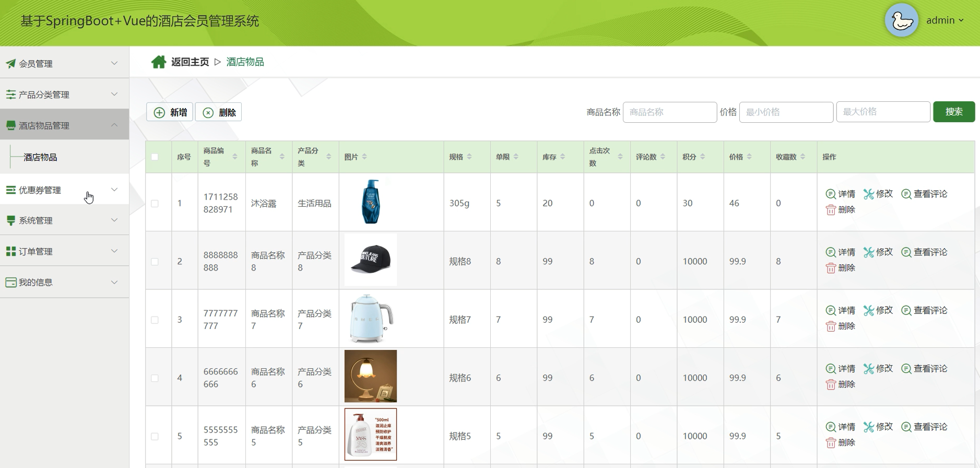Click 查看评论 icon for 商品名称7 row
Screen dimensions: 980x468
click(x=906, y=310)
